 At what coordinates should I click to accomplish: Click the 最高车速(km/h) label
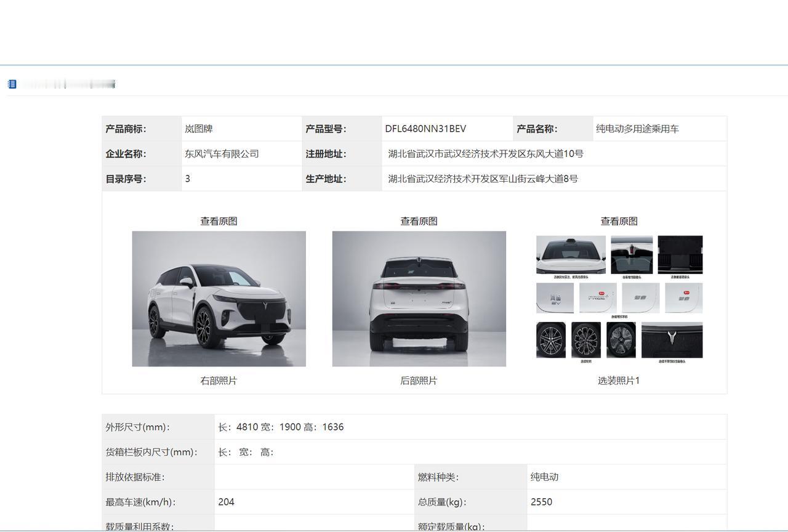[x=140, y=502]
